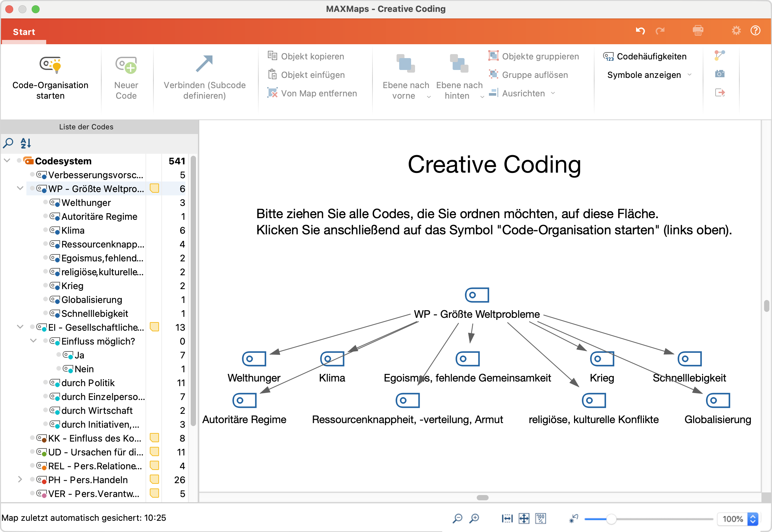Click Objekt einfügen

point(306,75)
